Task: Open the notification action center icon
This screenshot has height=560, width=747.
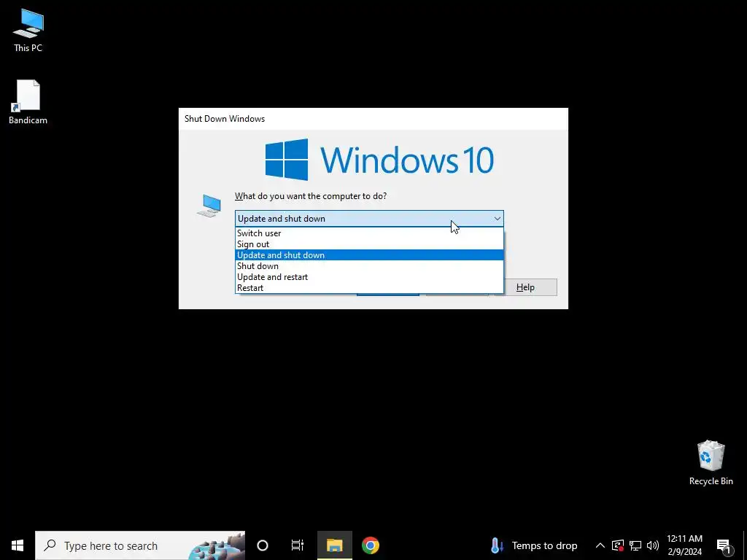Action: coord(724,545)
